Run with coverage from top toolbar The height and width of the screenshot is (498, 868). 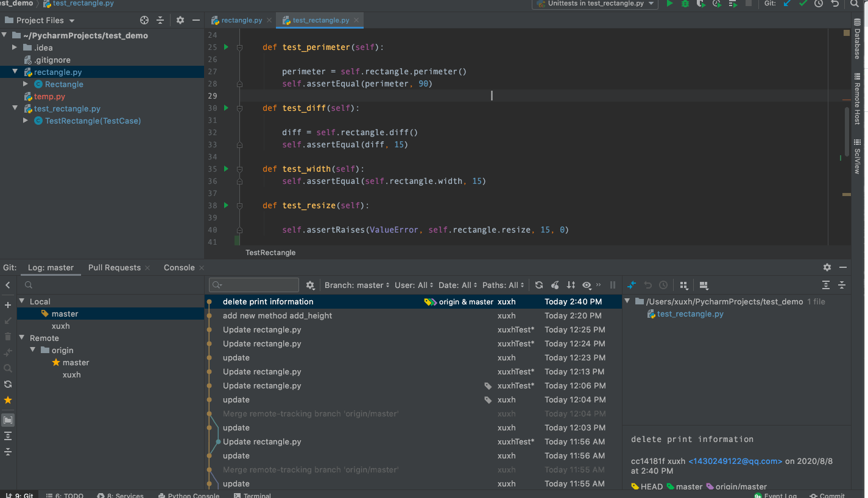pyautogui.click(x=701, y=4)
